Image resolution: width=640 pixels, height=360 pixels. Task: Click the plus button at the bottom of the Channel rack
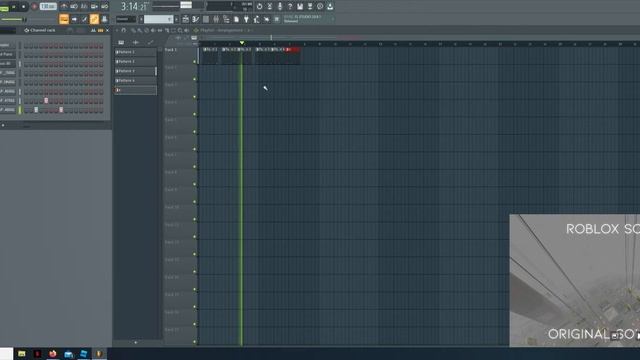[3, 125]
